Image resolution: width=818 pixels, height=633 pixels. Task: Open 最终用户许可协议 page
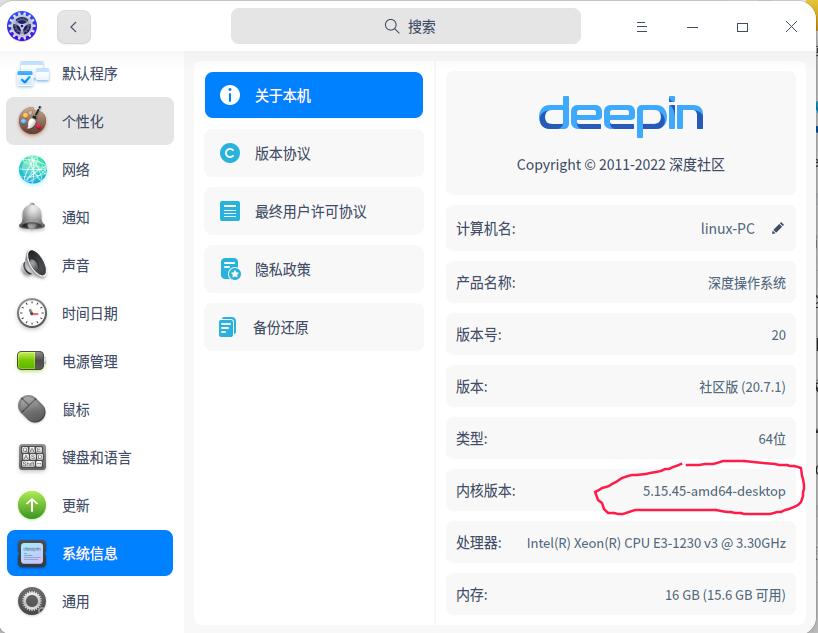[x=313, y=211]
